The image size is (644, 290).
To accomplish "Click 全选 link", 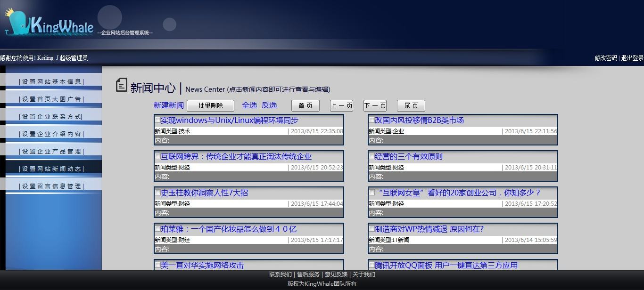I will point(249,105).
